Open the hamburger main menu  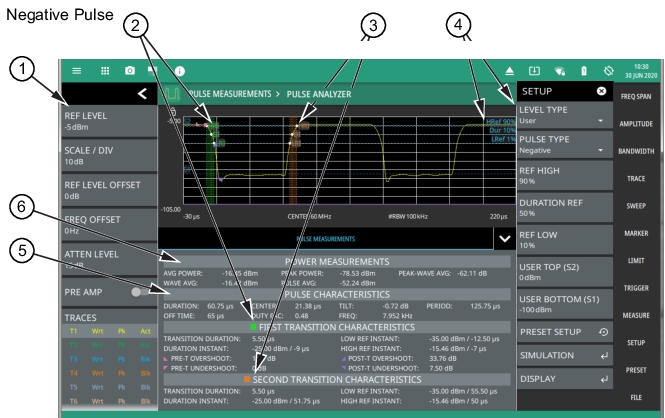[x=76, y=72]
